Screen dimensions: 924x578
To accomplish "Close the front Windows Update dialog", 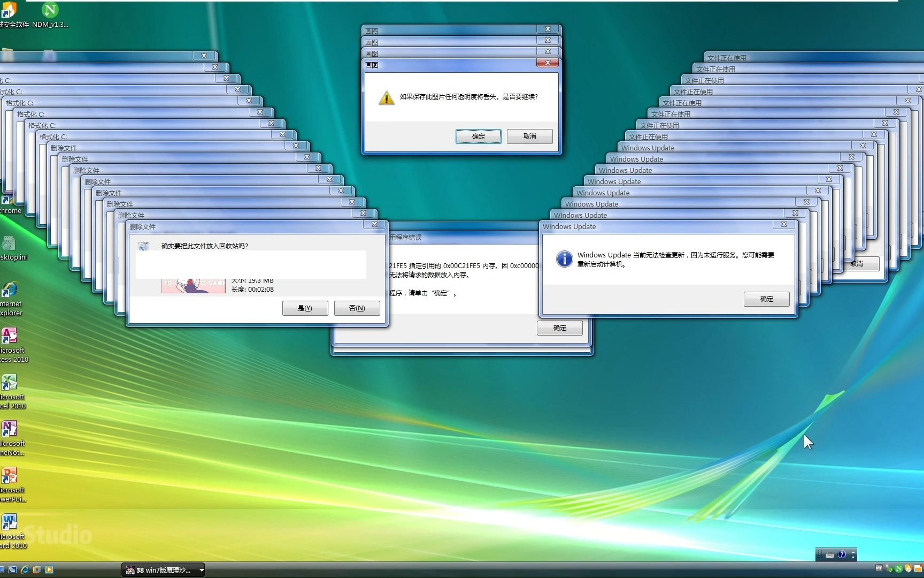I will pos(784,225).
